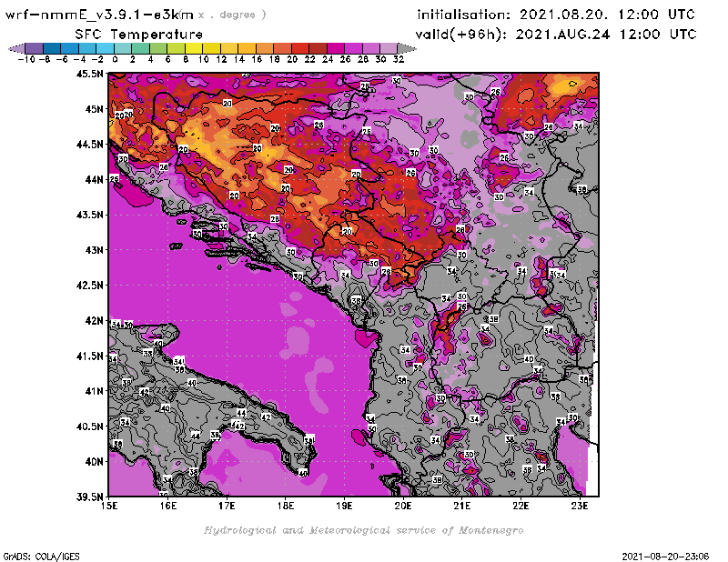Select the 16E longitude axis label
The width and height of the screenshot is (728, 562).
168,506
